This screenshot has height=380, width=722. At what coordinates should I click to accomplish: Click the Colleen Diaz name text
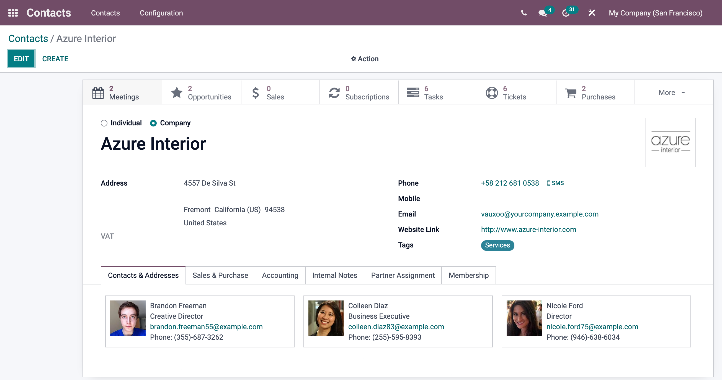tap(368, 305)
